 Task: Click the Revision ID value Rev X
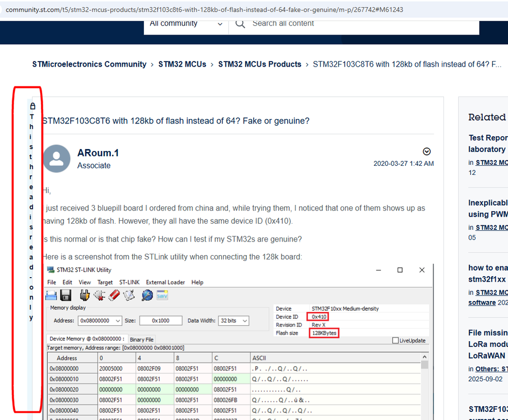[x=318, y=325]
